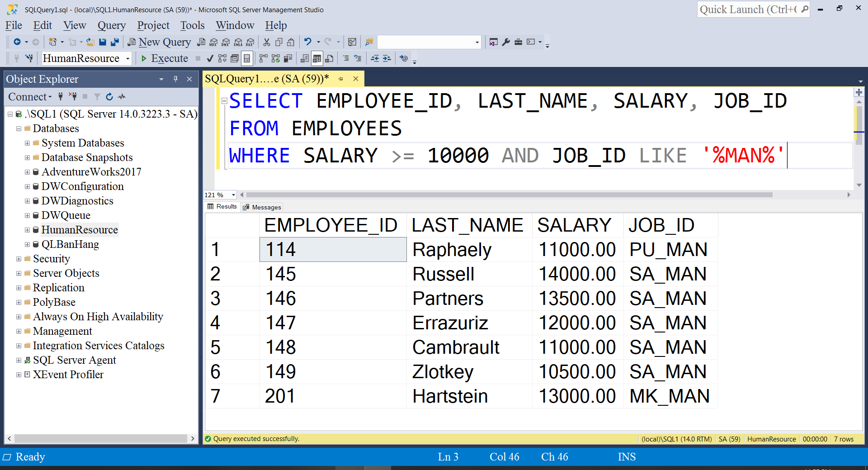Click the Object Explorer horizontal scrollbar
Image resolution: width=868 pixels, height=470 pixels.
tap(101, 438)
